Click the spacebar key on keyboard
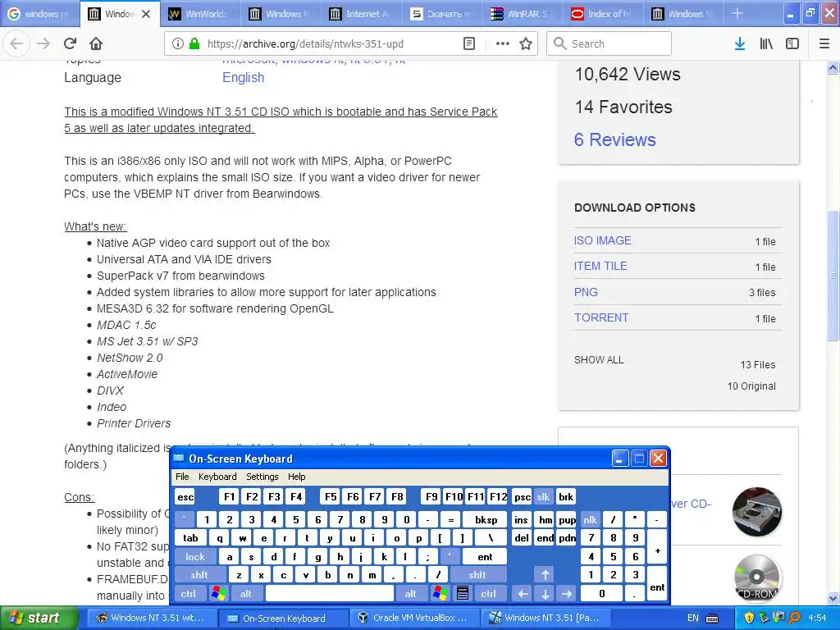This screenshot has width=840, height=630. pos(330,593)
